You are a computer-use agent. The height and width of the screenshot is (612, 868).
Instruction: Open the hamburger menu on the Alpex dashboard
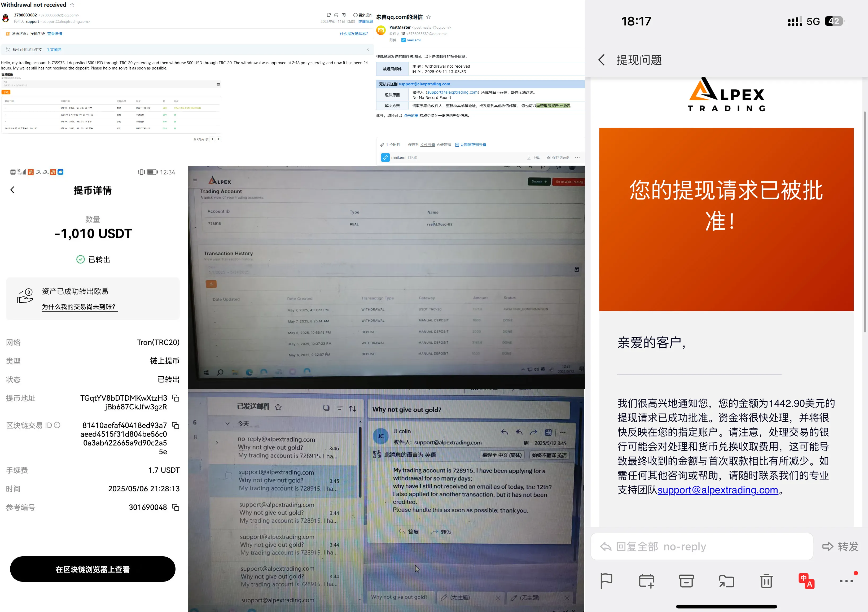tap(195, 180)
